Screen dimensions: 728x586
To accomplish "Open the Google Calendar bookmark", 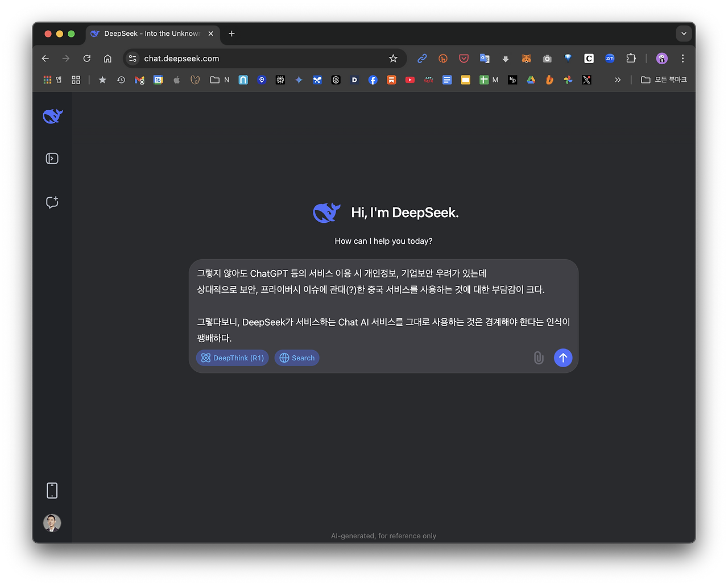I will click(x=158, y=80).
